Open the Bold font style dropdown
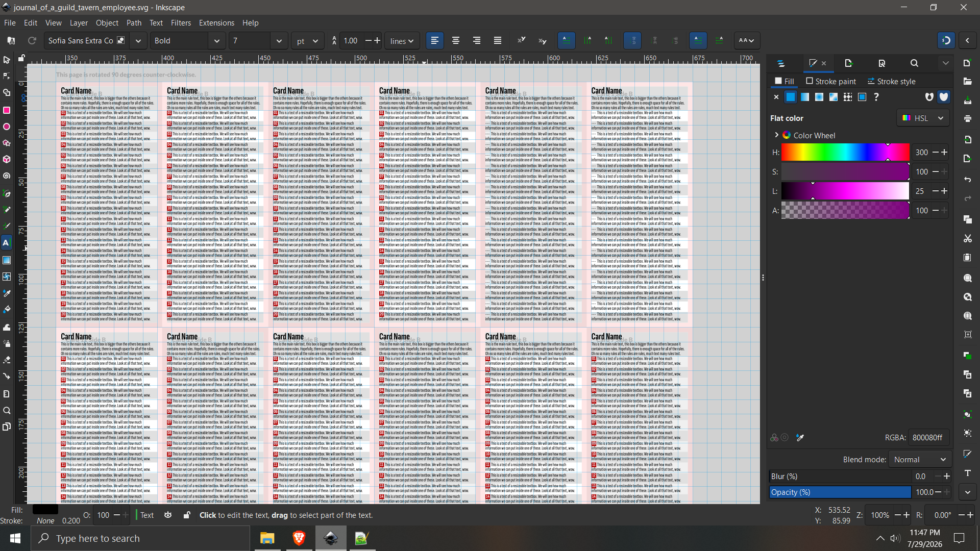 click(x=217, y=41)
